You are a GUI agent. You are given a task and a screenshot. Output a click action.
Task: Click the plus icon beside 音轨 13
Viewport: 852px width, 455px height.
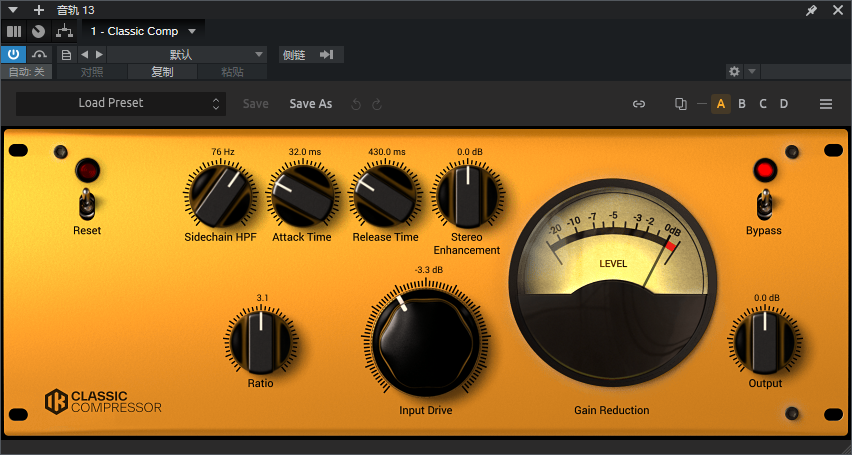(39, 10)
